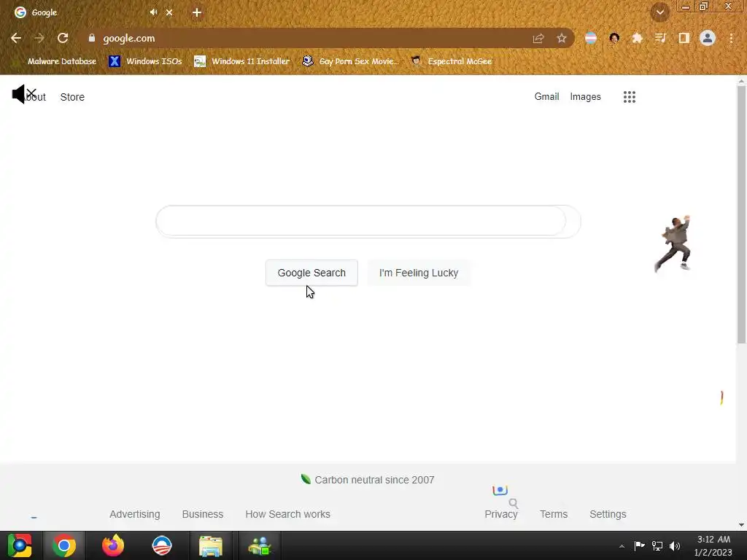Open the Business footer link
The width and height of the screenshot is (747, 560).
[x=203, y=514]
